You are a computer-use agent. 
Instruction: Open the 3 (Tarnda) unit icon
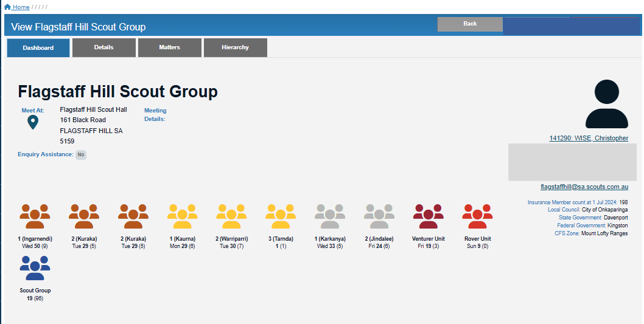[280, 216]
